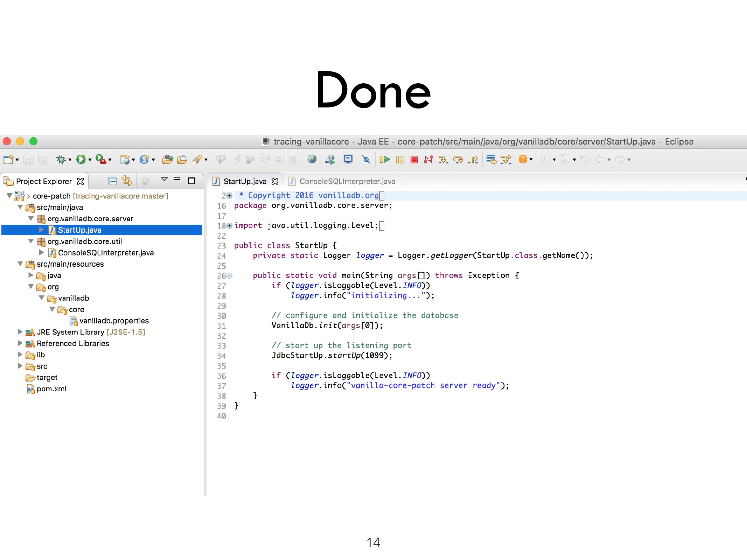Open the Run button dropdown arrow
Image resolution: width=747 pixels, height=560 pixels.
click(x=90, y=160)
